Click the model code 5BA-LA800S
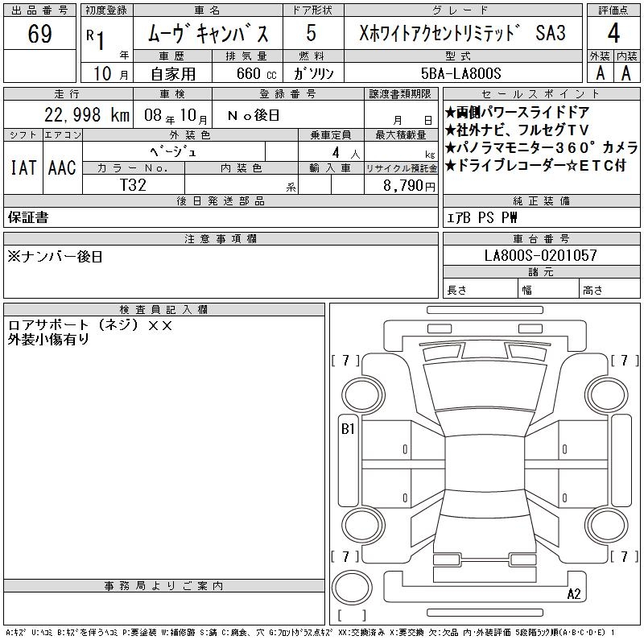 [460, 73]
